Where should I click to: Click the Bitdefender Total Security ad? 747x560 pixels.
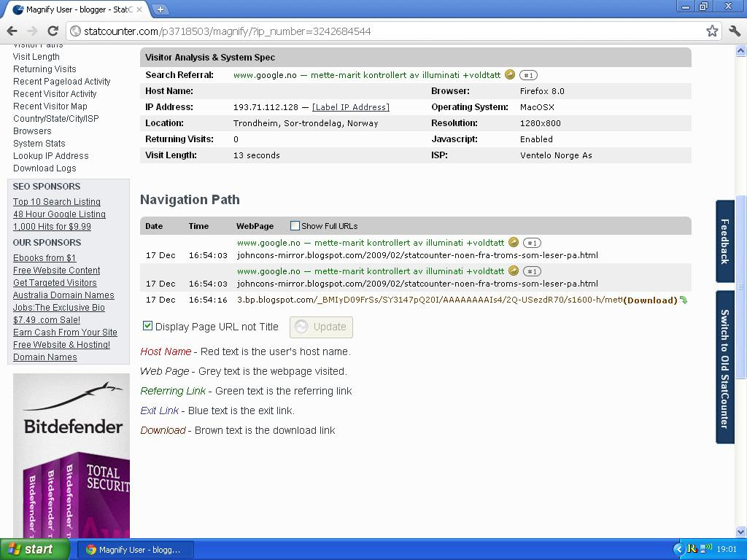pyautogui.click(x=71, y=455)
